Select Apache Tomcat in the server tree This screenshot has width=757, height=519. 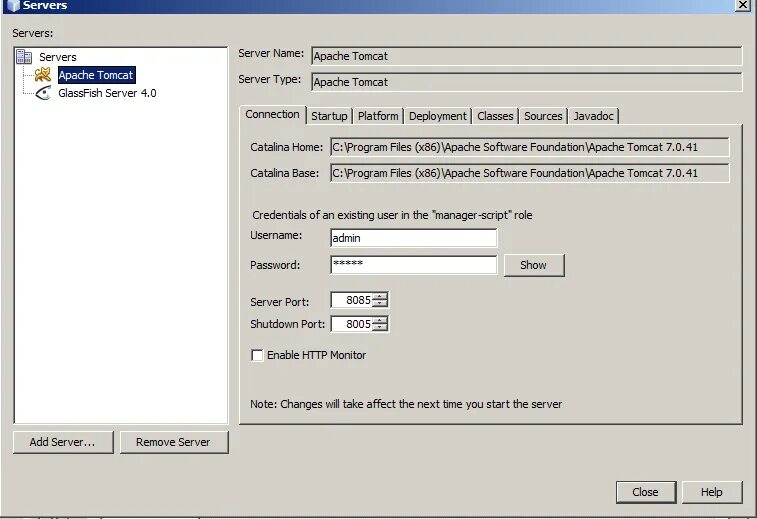pos(96,75)
